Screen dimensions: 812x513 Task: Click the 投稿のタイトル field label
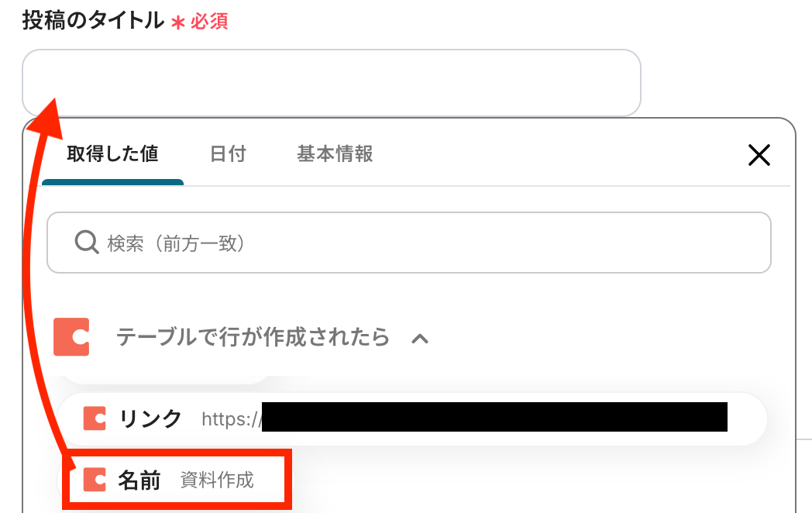pyautogui.click(x=92, y=21)
